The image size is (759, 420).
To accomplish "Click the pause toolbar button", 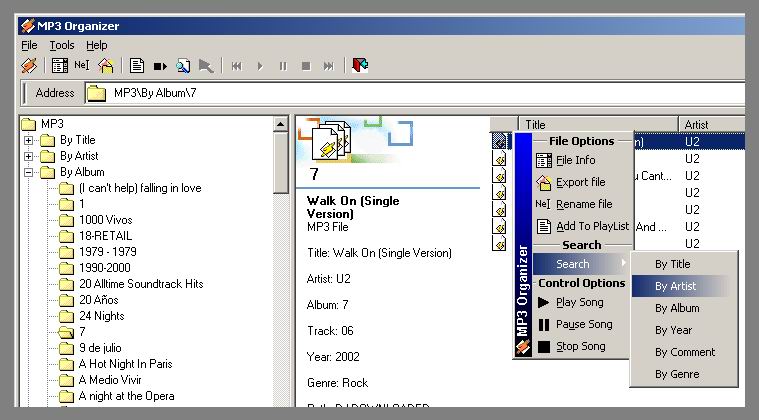I will tap(283, 66).
